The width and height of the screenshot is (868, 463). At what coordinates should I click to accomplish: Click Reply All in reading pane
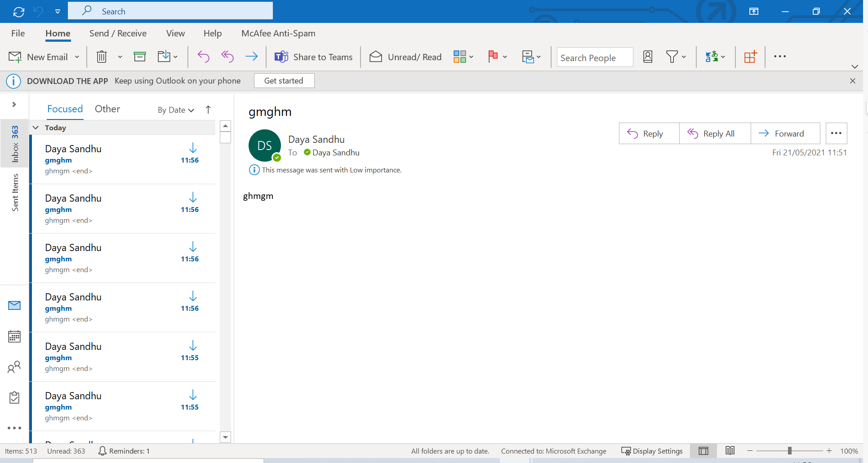pos(715,133)
